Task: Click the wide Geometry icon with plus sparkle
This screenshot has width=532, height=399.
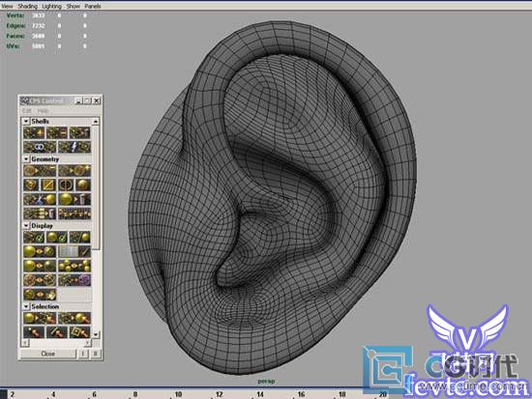Action: pyautogui.click(x=74, y=170)
